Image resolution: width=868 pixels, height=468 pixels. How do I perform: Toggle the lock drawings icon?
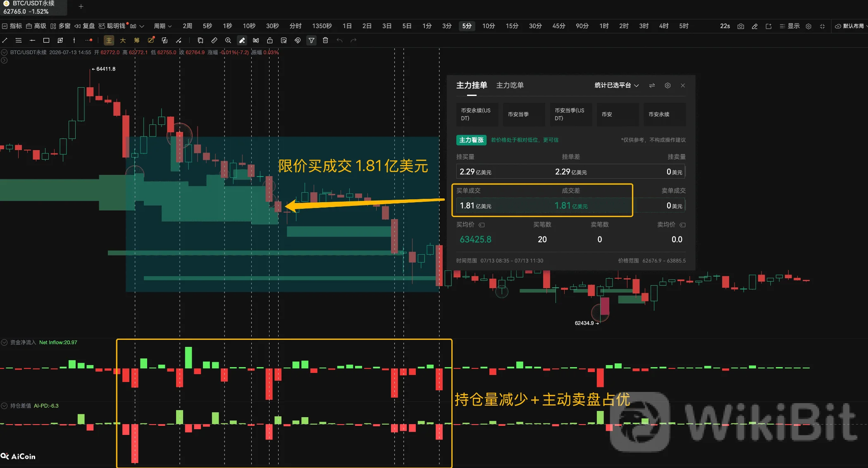pos(270,41)
